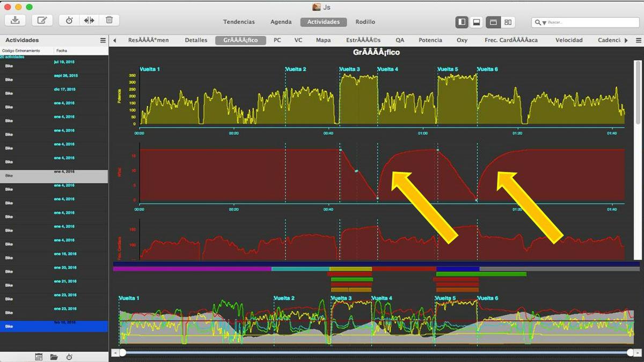This screenshot has width=644, height=362.
Task: Open the chart tab bar menu at far right
Action: pyautogui.click(x=638, y=40)
